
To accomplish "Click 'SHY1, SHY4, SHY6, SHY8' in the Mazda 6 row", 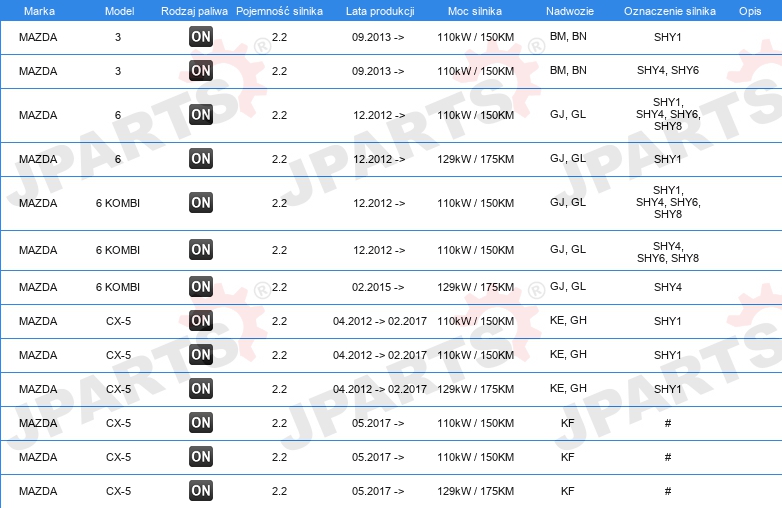I will click(x=668, y=114).
